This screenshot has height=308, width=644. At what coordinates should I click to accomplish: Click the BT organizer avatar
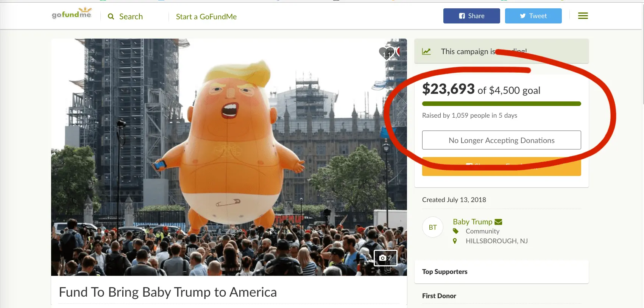(x=433, y=227)
